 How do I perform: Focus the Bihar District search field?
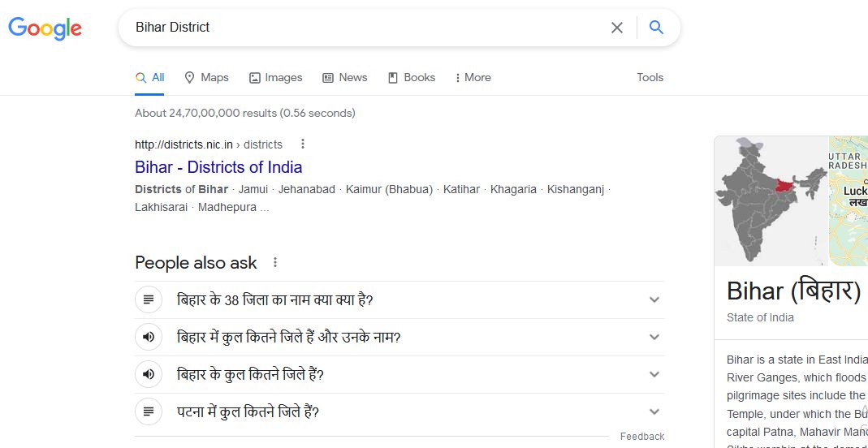(365, 27)
